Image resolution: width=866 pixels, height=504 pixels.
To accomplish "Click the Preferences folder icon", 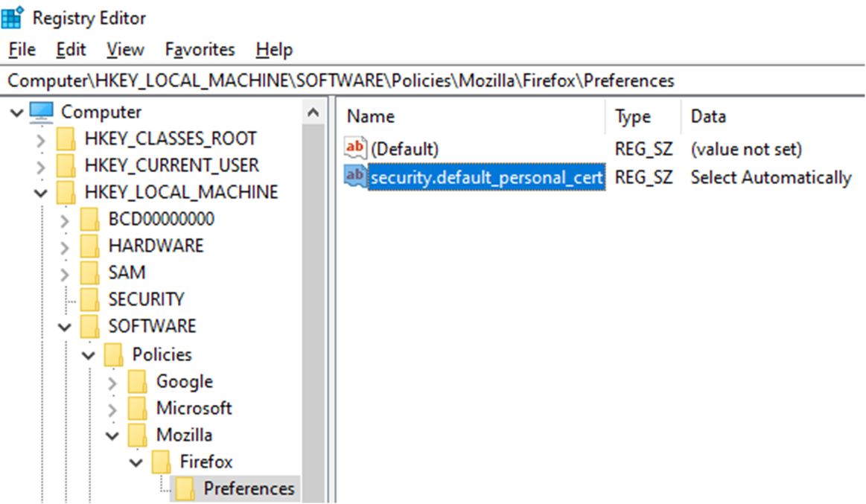I will [185, 488].
